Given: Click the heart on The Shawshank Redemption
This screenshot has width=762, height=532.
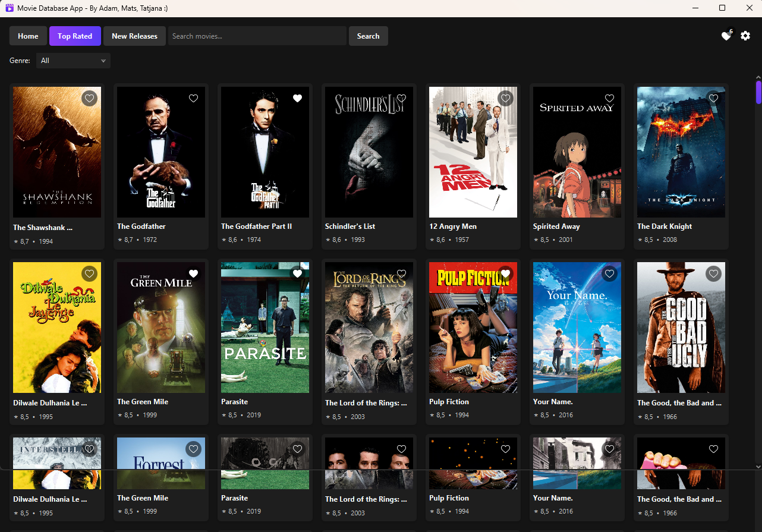Looking at the screenshot, I should point(89,98).
